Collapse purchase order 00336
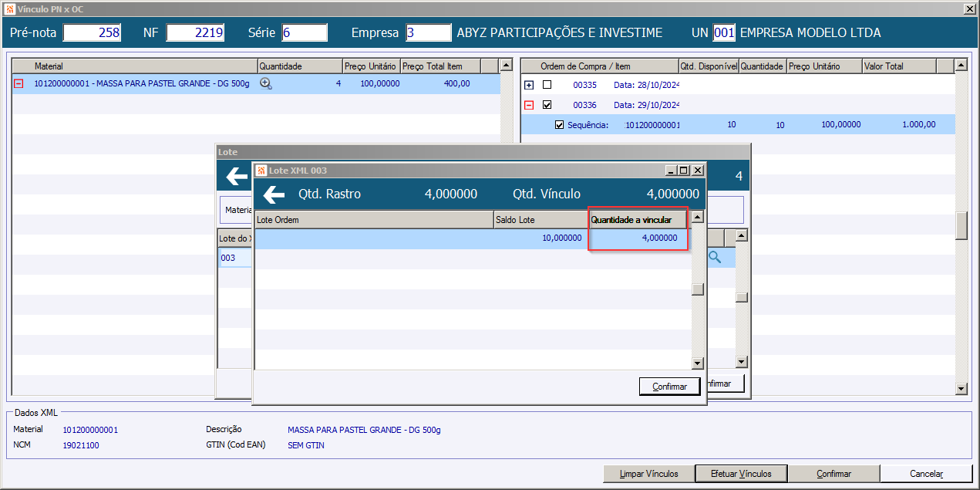The height and width of the screenshot is (490, 980). tap(529, 104)
